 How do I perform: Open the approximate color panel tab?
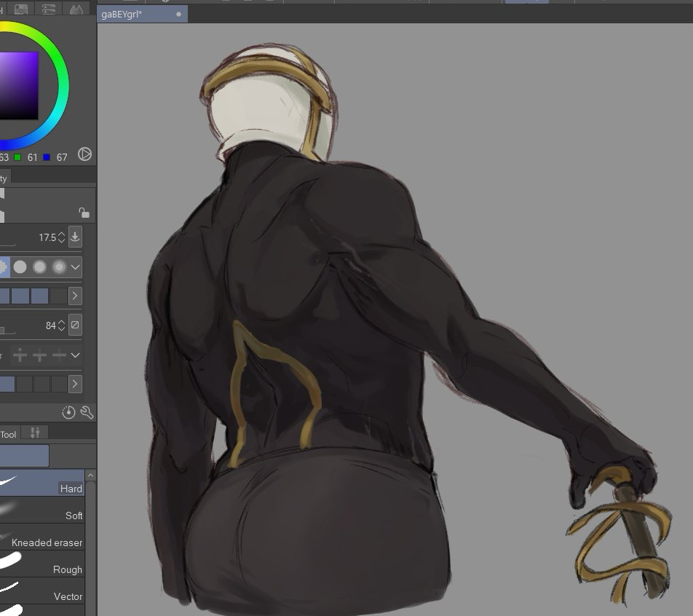click(75, 9)
